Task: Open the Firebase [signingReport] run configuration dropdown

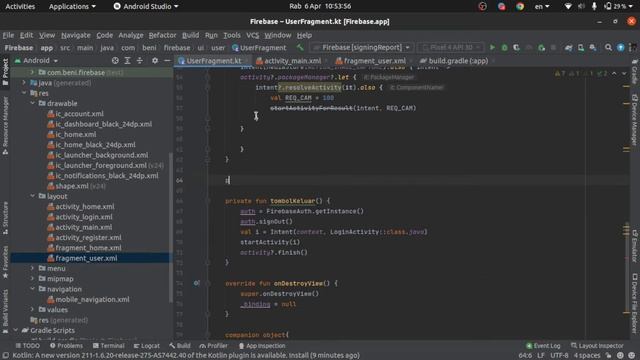Action: coord(361,48)
